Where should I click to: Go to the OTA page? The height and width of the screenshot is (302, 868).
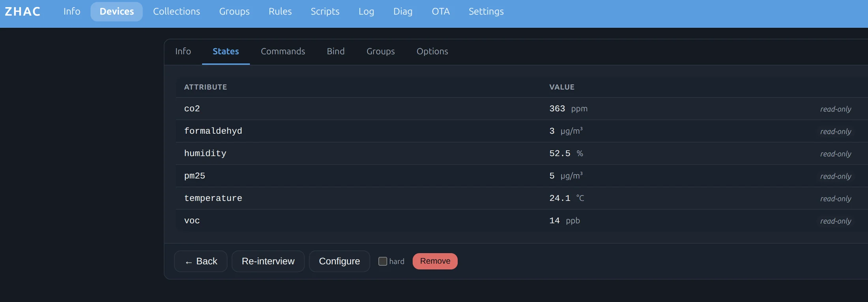click(441, 11)
